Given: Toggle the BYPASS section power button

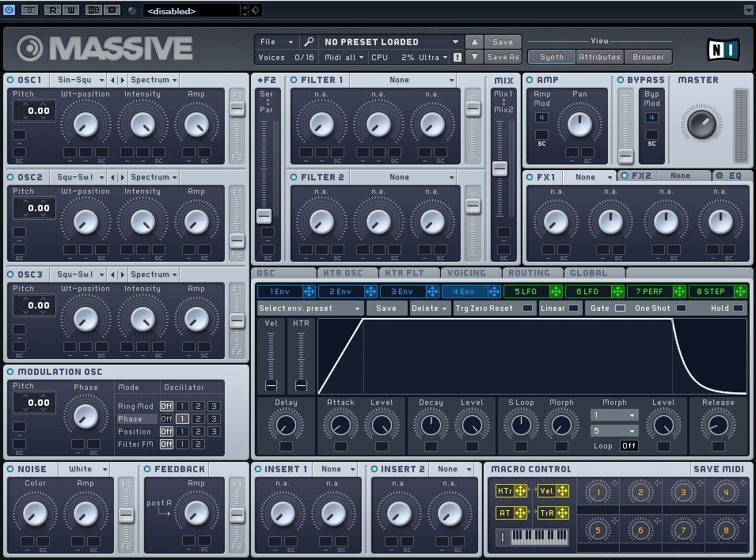Looking at the screenshot, I should click(621, 80).
